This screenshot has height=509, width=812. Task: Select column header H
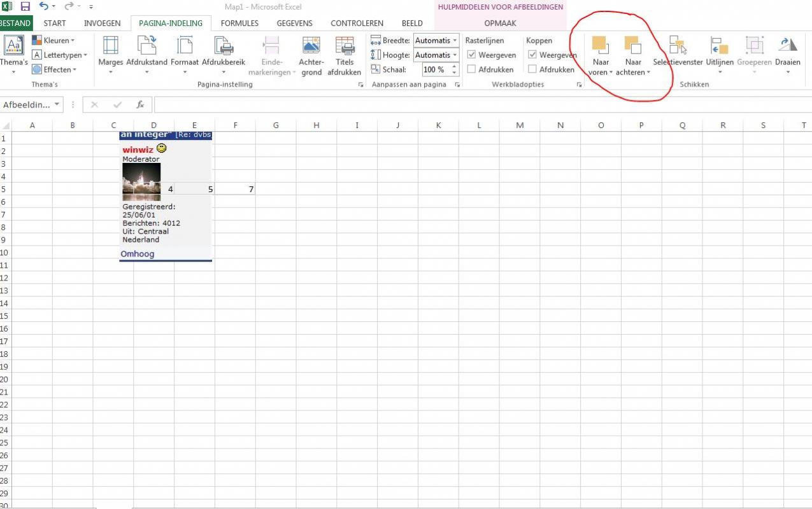[317, 125]
